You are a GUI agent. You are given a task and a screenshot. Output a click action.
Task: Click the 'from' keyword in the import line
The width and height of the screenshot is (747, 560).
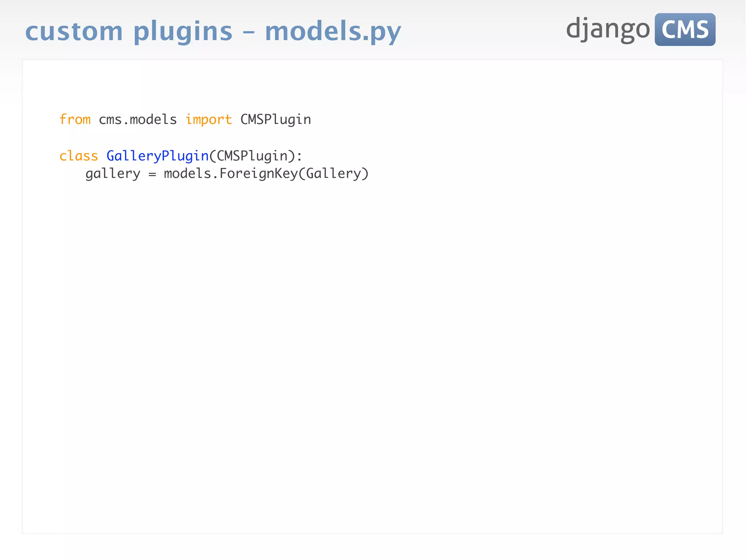[x=75, y=119]
